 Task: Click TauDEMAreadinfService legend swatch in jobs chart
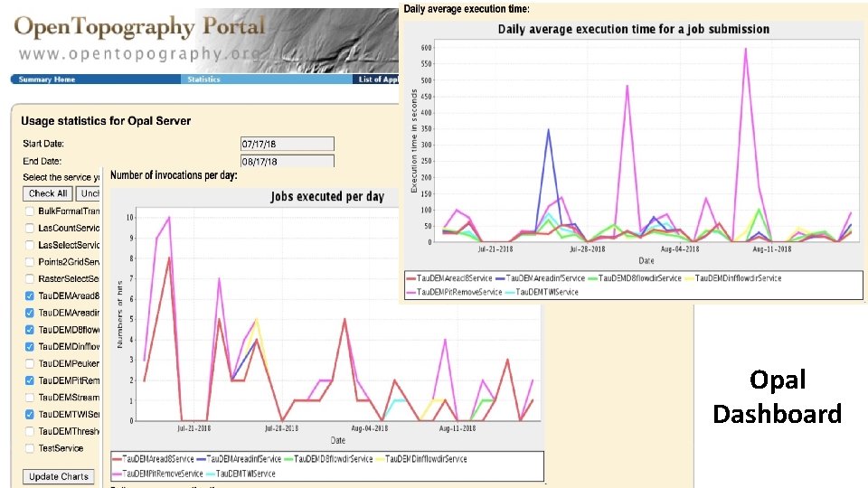point(202,459)
